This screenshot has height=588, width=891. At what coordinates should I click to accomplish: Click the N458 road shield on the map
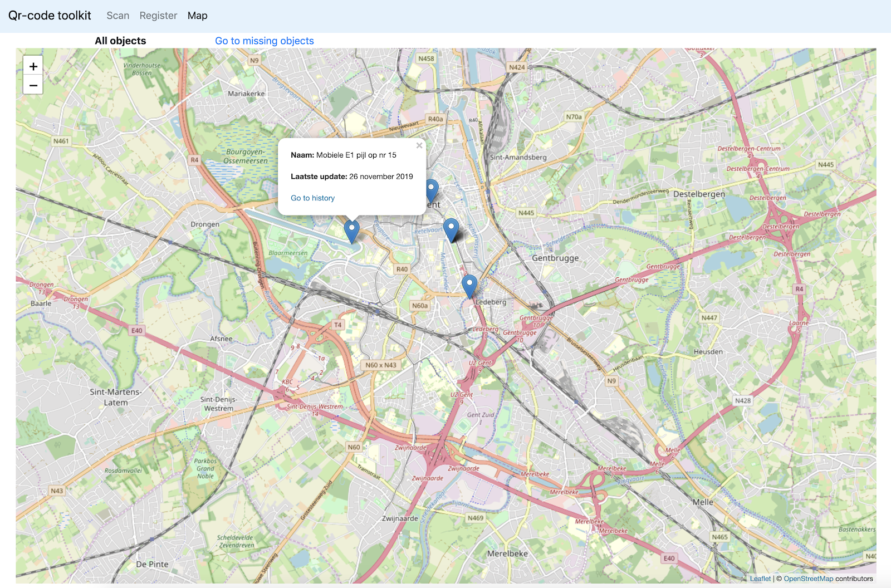click(426, 58)
